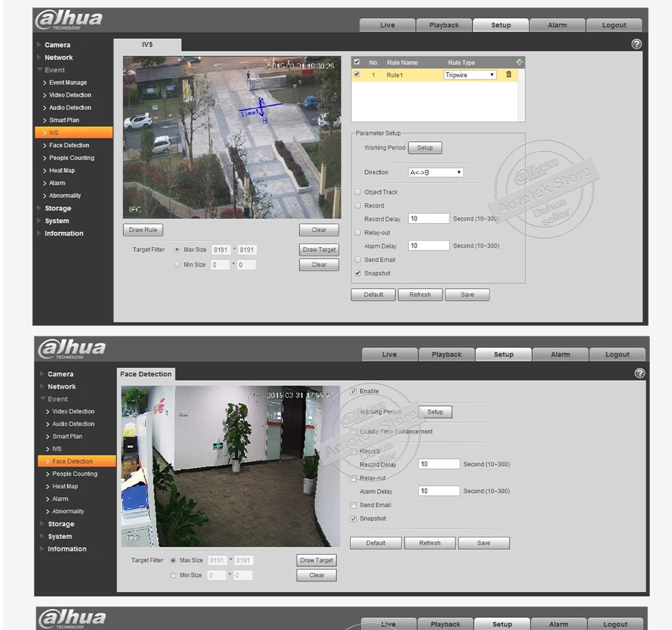
Task: Delete Rule1 using trash icon
Action: click(509, 75)
